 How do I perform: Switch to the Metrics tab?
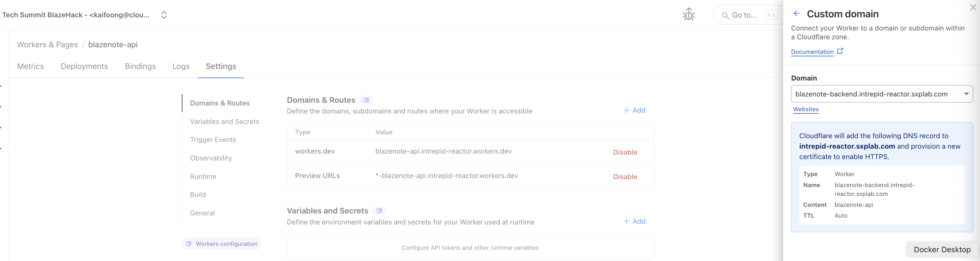click(31, 66)
